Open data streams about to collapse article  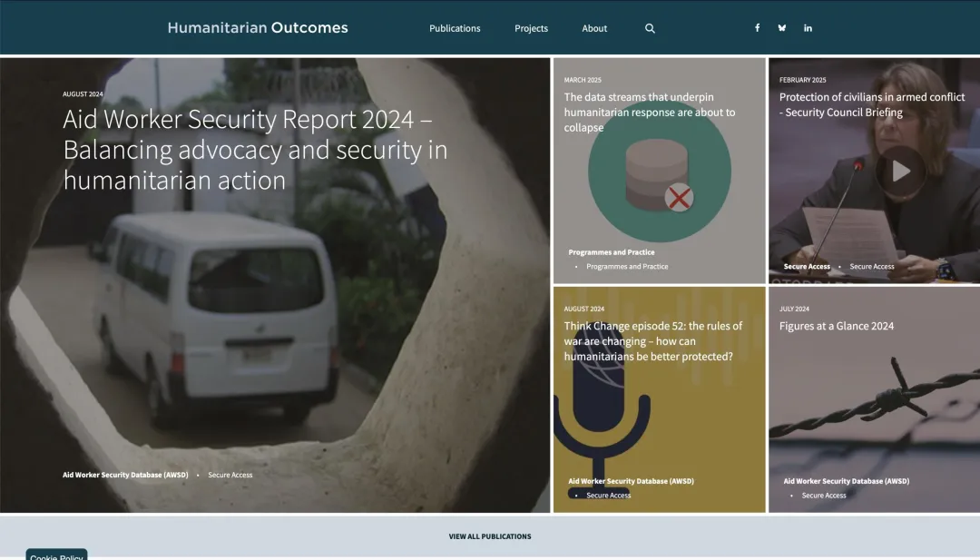tap(650, 112)
